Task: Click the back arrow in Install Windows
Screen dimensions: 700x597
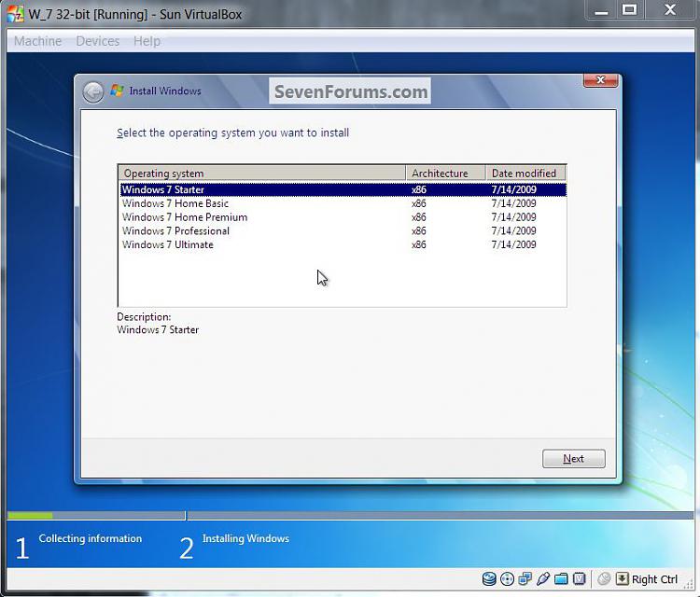Action: coord(92,92)
